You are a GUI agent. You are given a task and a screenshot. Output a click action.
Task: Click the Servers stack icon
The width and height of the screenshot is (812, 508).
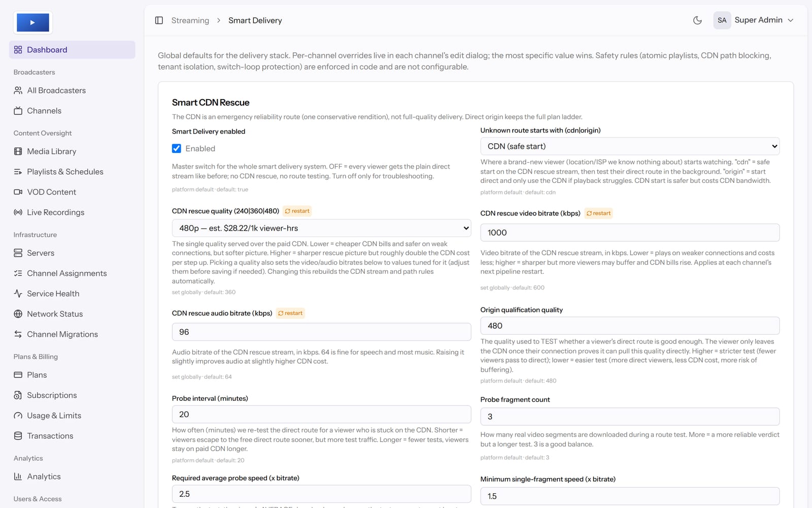tap(18, 253)
